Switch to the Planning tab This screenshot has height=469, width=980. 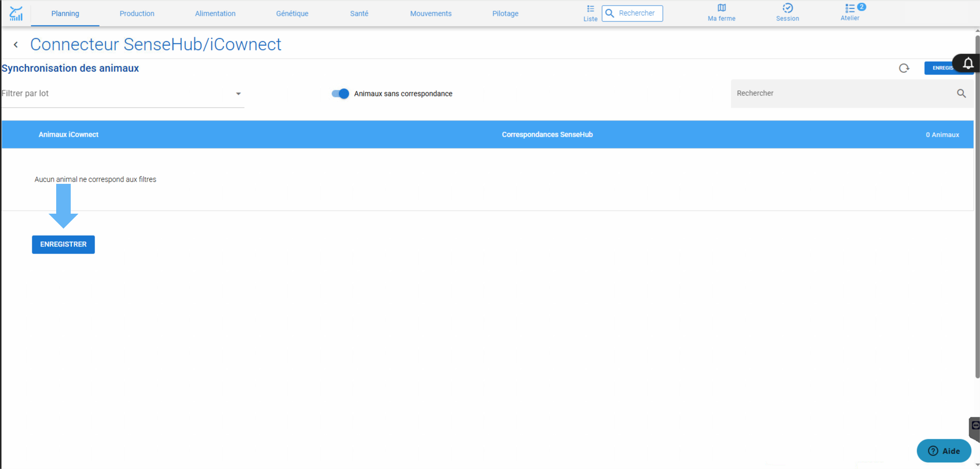(65, 13)
